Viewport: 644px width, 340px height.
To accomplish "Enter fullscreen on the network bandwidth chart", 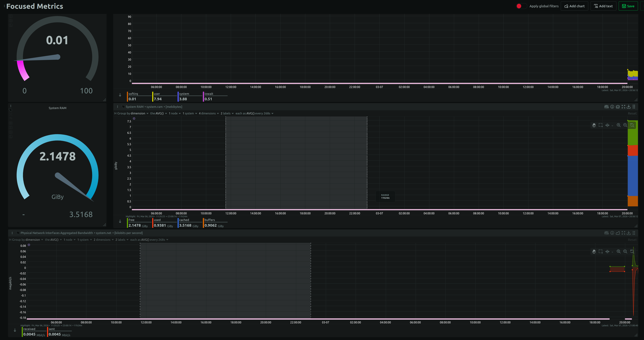I will [x=624, y=233].
